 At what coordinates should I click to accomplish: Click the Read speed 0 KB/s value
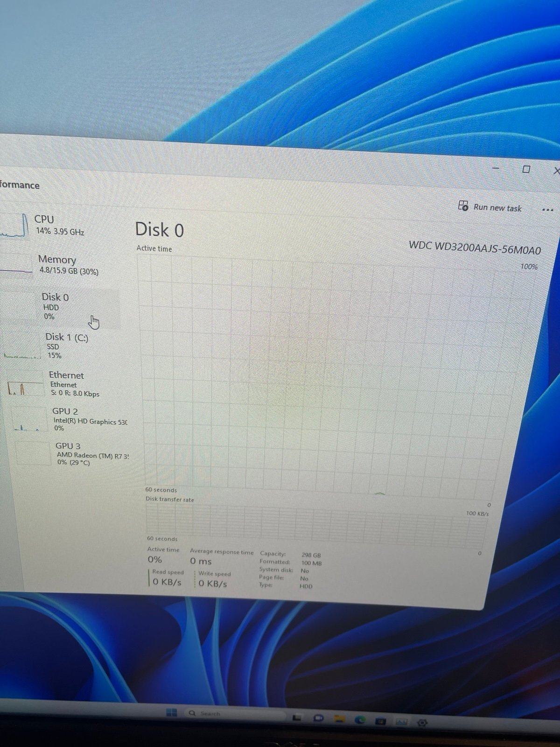167,582
